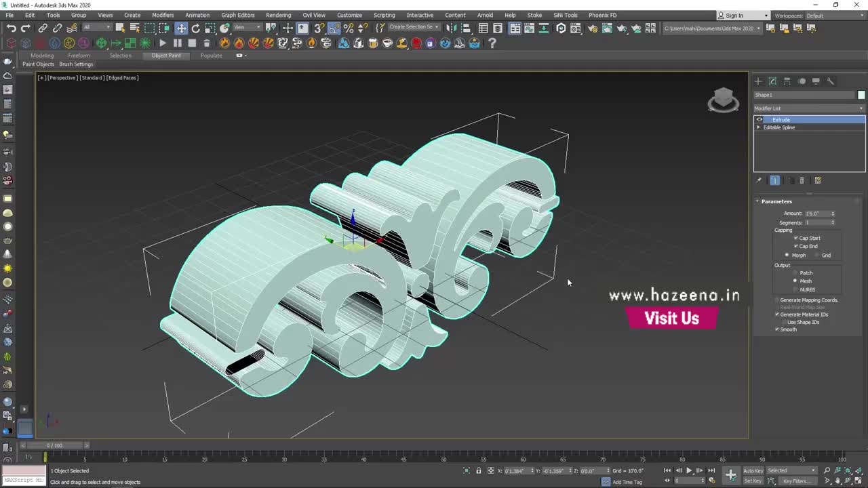
Task: Activate the Select and Rotate tool
Action: click(196, 28)
